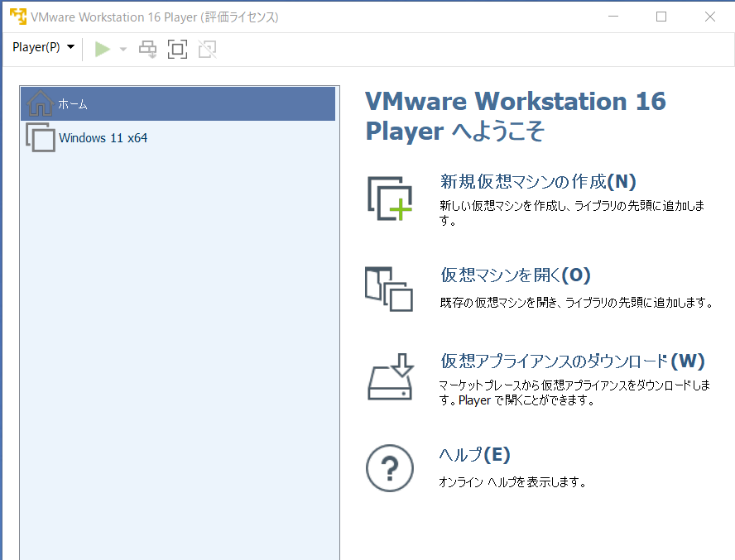Select Windows 11 x64 virtual machine

coord(178,138)
